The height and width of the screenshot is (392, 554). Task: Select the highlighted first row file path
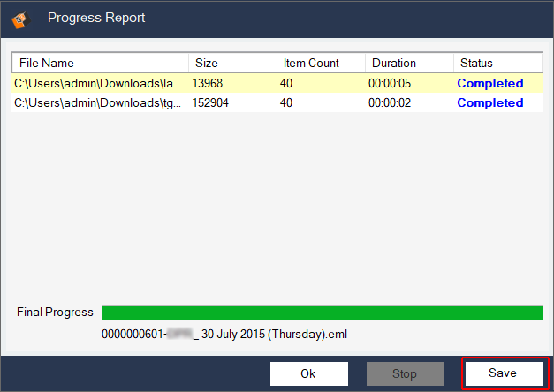point(98,84)
